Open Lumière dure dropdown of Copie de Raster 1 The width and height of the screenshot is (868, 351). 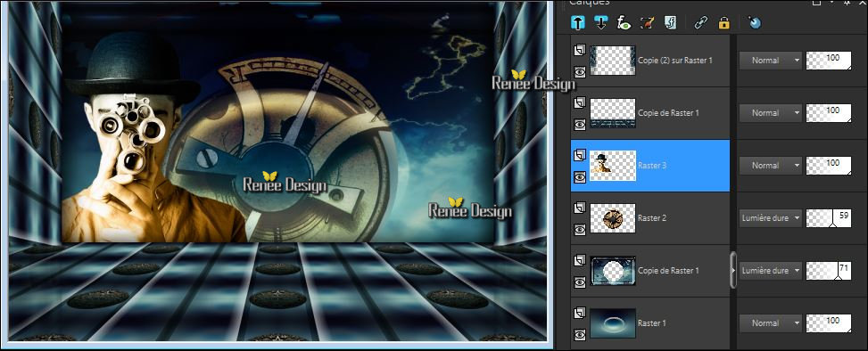coord(771,270)
